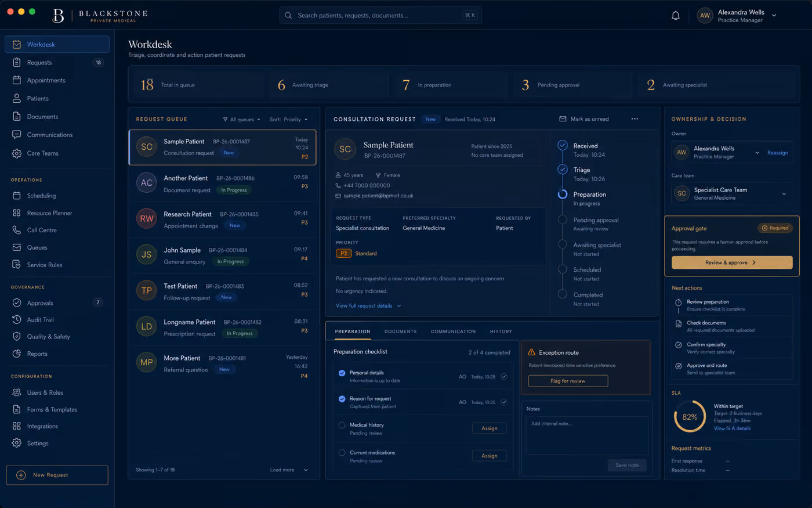Screen dimensions: 812x508
Task: Click the Personal details verified tick circle
Action: pyautogui.click(x=504, y=376)
